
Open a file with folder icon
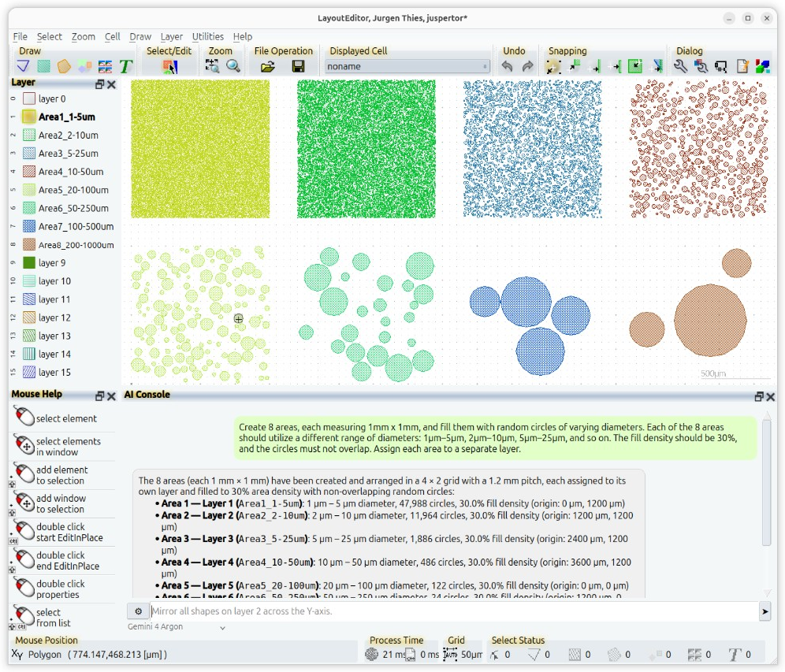[x=268, y=66]
